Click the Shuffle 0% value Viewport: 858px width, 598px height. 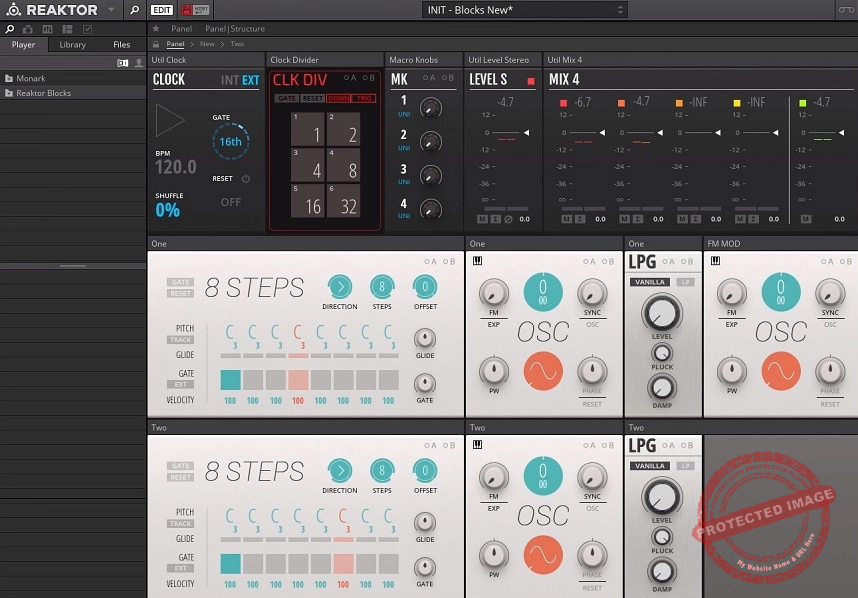[x=167, y=210]
